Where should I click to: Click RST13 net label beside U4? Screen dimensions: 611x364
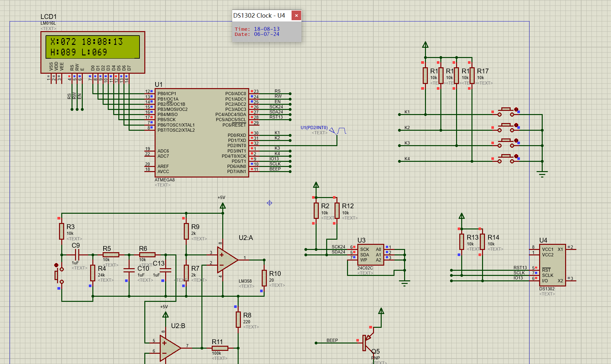click(x=520, y=268)
